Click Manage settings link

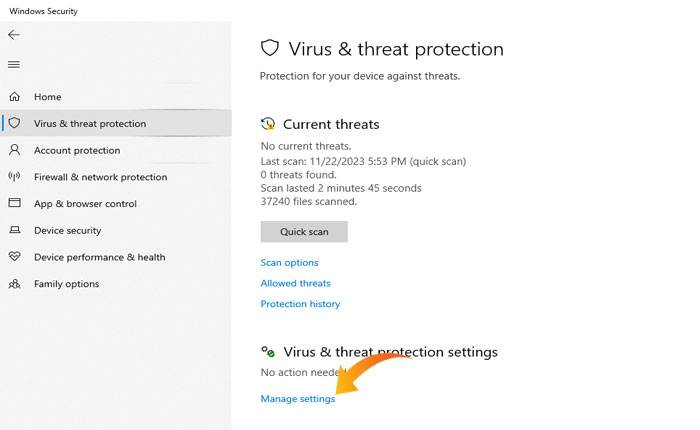297,399
